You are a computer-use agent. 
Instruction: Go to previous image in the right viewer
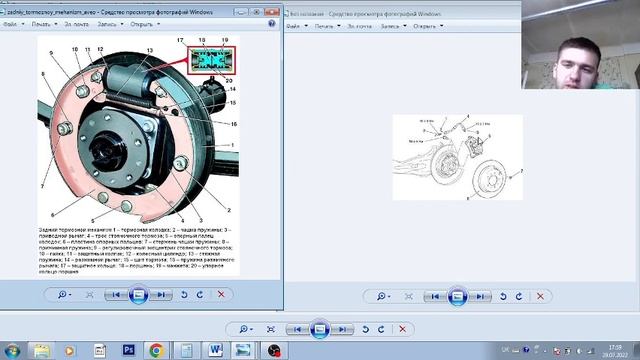(x=435, y=296)
